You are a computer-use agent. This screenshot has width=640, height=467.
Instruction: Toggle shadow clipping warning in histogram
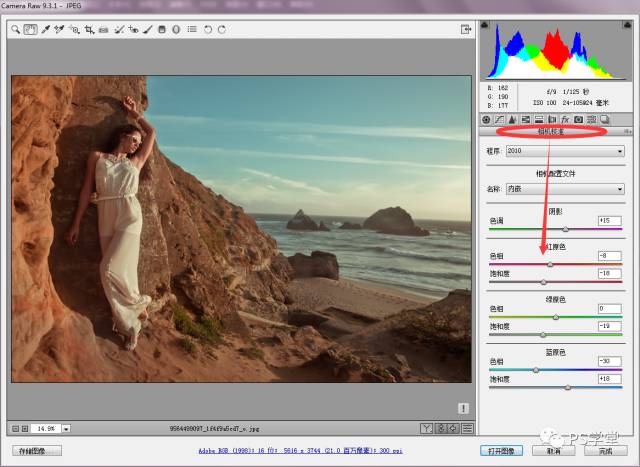point(487,26)
